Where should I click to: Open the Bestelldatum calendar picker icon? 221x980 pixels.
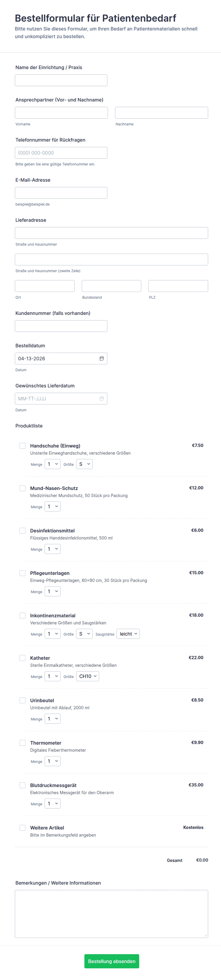(101, 358)
